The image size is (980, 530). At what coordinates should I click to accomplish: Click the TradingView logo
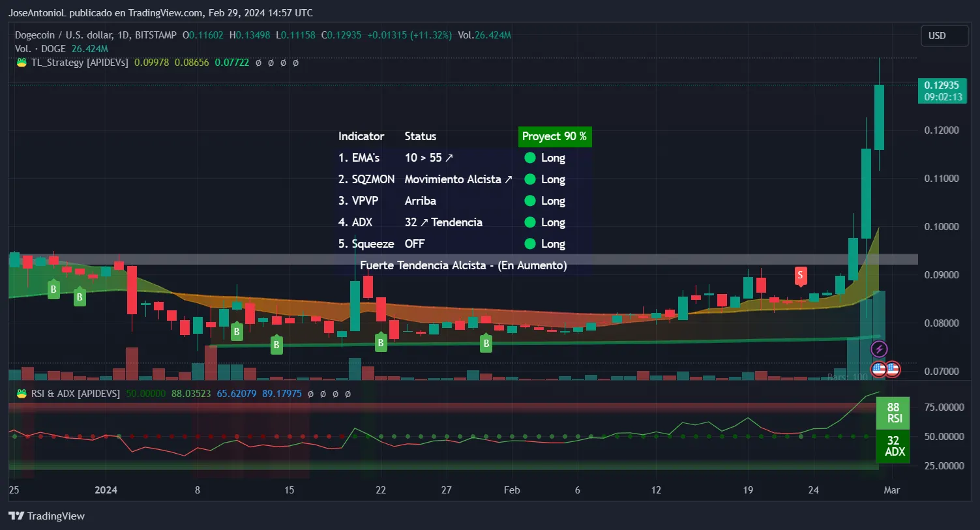[47, 516]
